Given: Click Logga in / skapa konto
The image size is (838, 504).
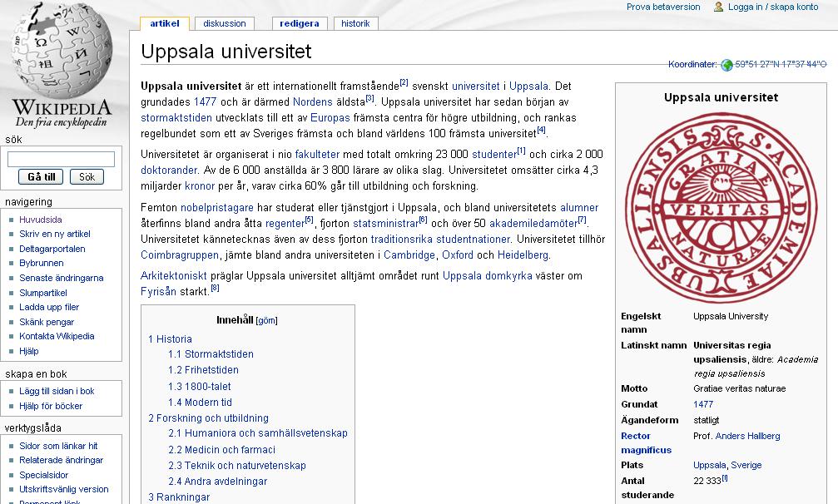Looking at the screenshot, I should tap(773, 7).
